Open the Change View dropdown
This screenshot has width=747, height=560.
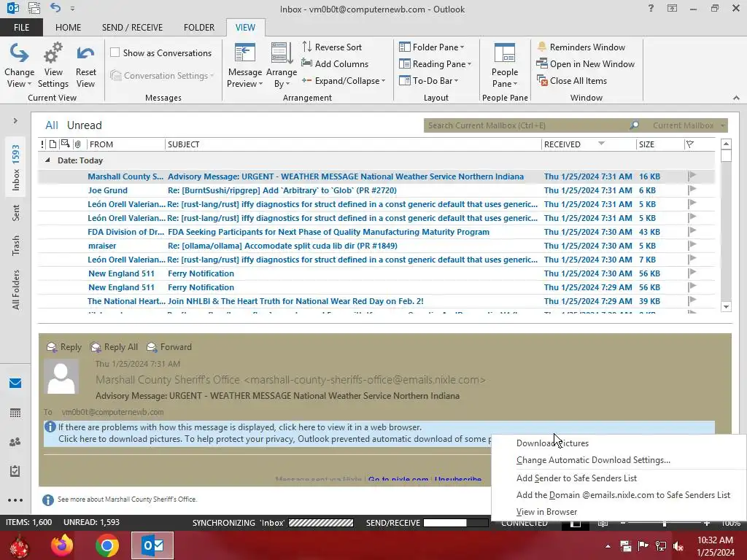[x=19, y=65]
